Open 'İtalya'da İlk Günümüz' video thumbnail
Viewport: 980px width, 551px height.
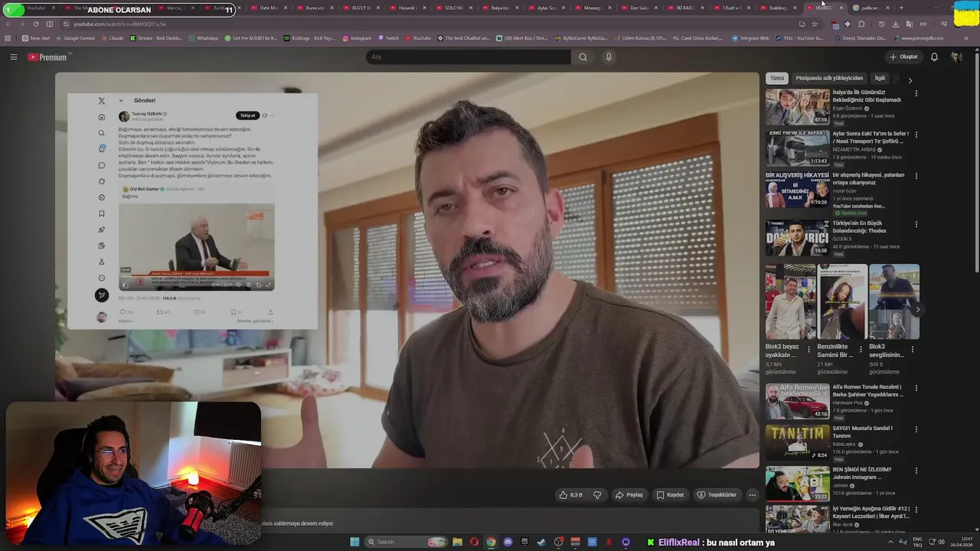point(797,106)
